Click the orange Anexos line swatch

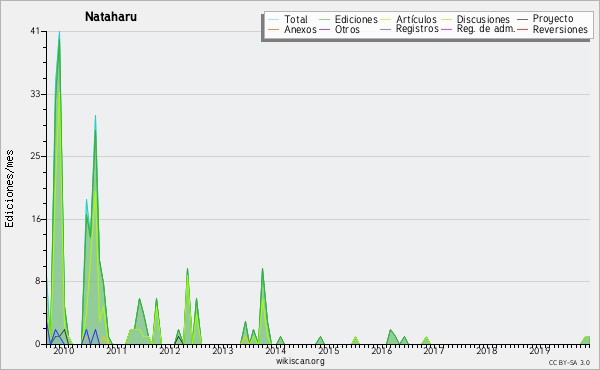coord(273,29)
